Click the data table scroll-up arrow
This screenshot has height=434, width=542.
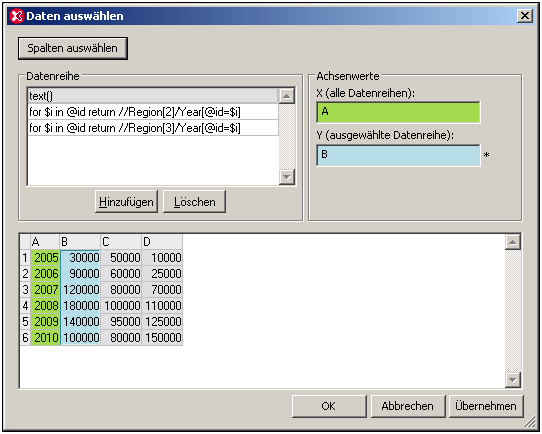tap(513, 242)
